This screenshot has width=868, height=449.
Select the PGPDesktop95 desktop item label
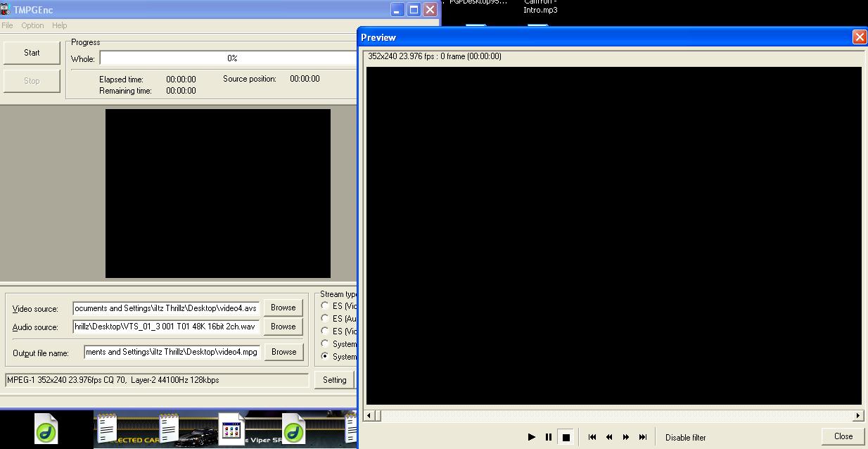(478, 2)
